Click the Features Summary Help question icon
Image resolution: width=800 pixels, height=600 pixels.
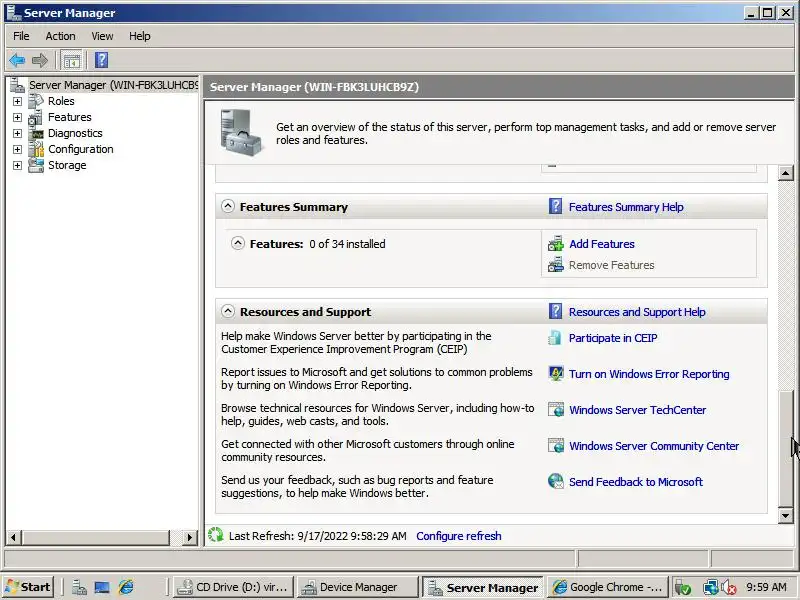click(556, 207)
